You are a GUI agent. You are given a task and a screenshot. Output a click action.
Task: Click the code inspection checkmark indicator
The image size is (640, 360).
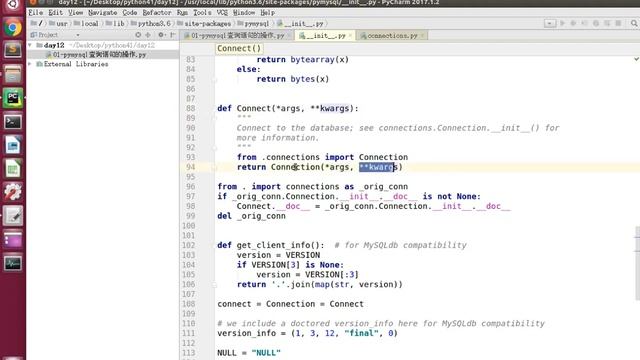coord(636,59)
